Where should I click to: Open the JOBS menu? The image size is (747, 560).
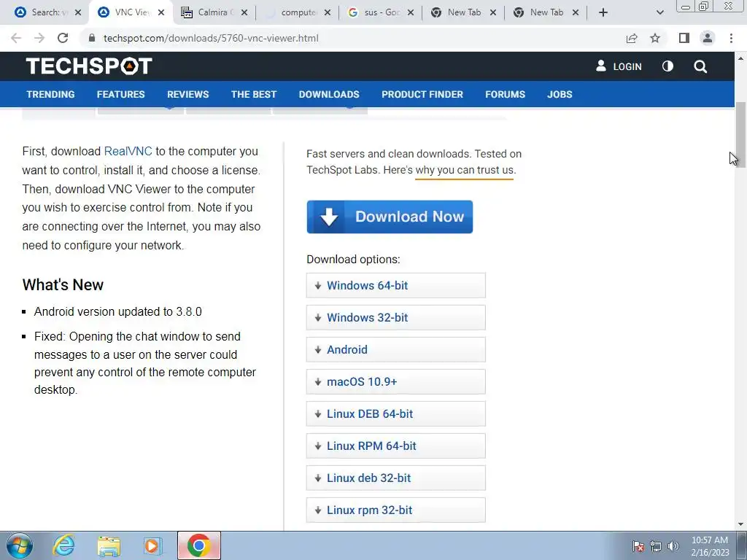(x=560, y=94)
